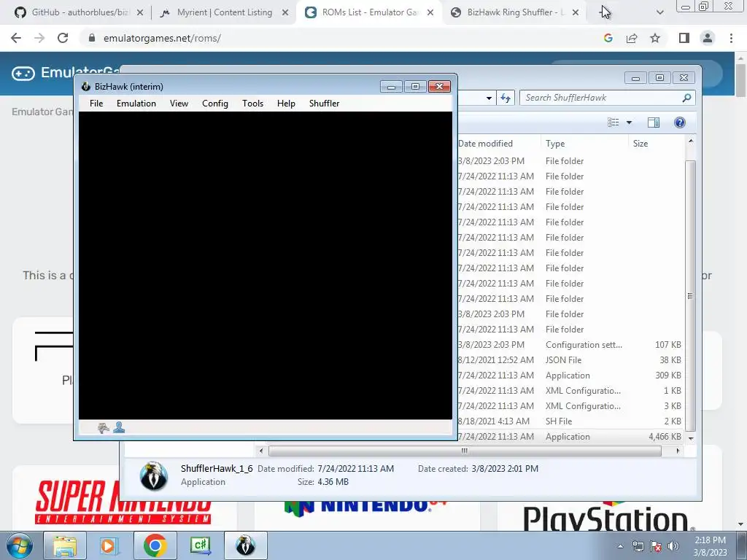Click the ShufflerHawk eagle taskbar icon
Image resolution: width=747 pixels, height=560 pixels.
point(245,545)
